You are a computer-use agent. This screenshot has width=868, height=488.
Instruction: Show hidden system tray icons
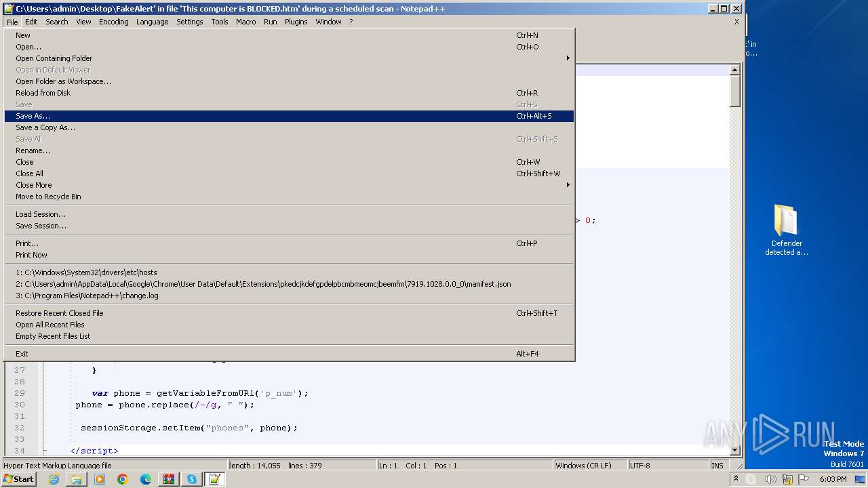point(736,479)
